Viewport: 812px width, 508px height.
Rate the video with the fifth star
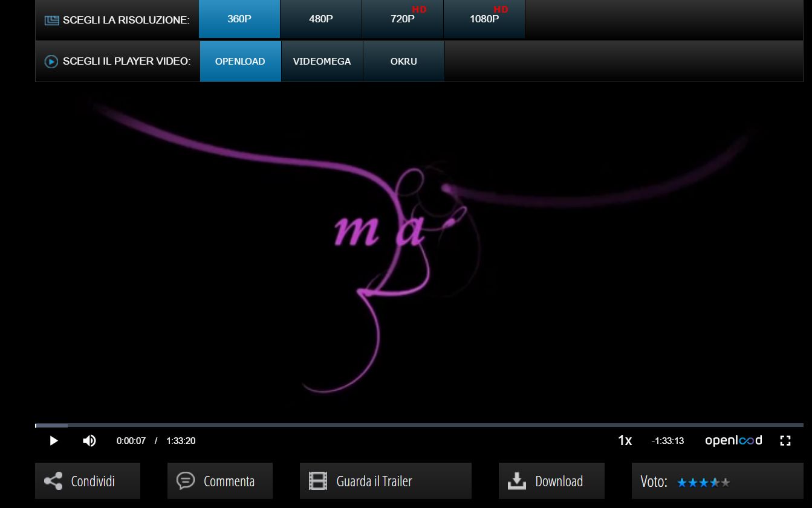coord(726,483)
